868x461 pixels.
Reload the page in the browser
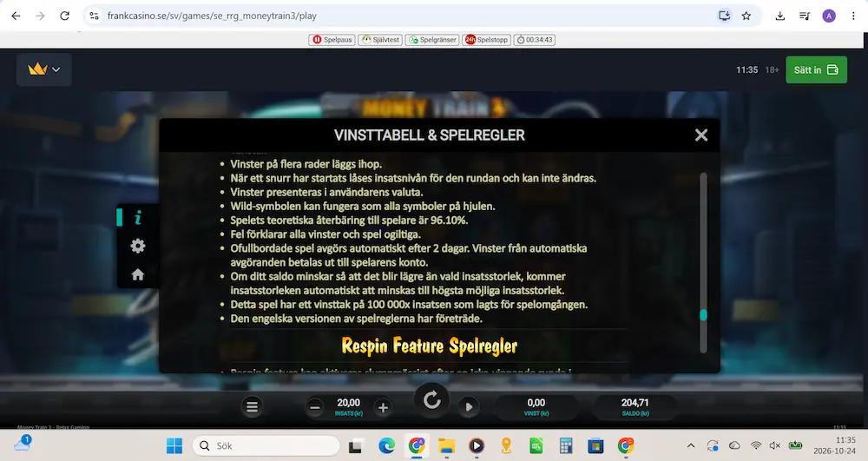click(x=65, y=16)
